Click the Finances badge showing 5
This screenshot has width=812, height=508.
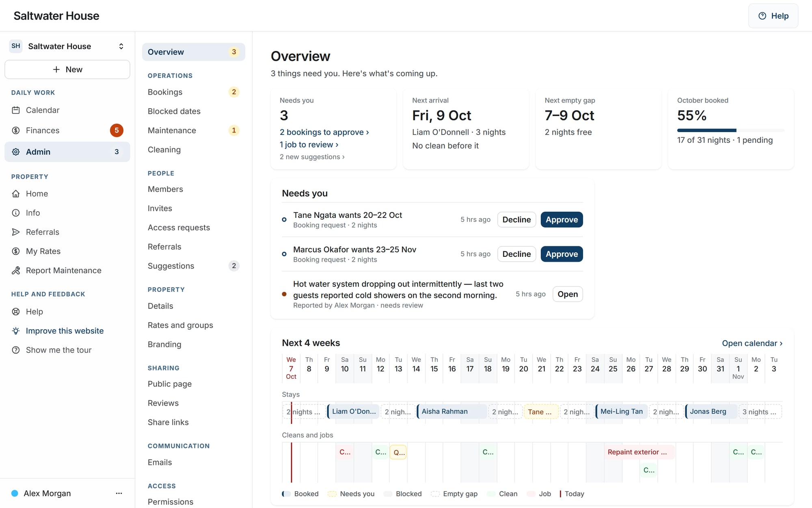[x=117, y=130]
